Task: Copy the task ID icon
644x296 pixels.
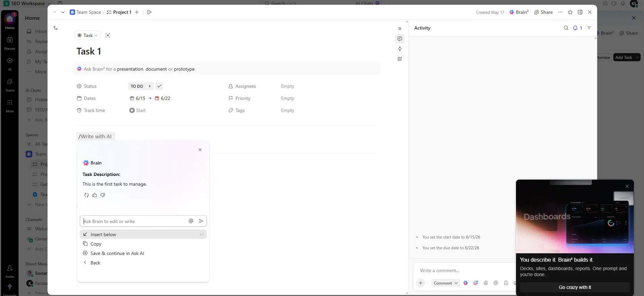Action: coord(108,35)
